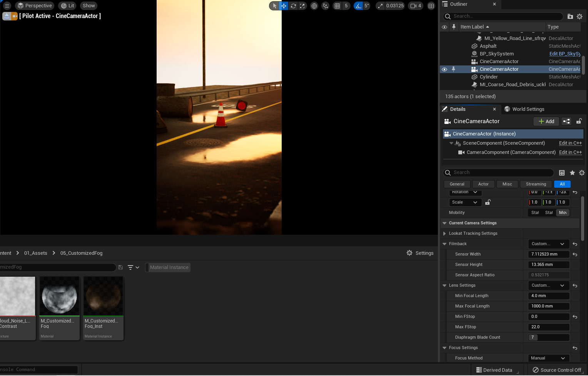Viewport: 588px width, 376px height.
Task: Select CameraComponent in component tree
Action: [x=511, y=152]
